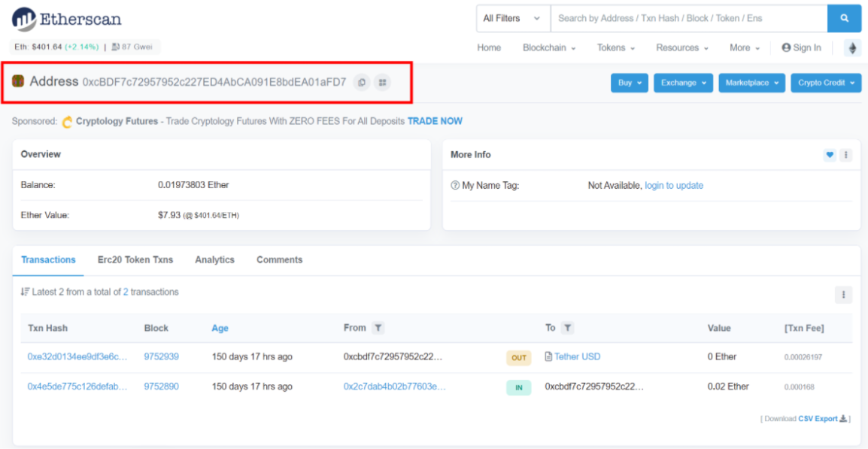868x449 pixels.
Task: Open the All Filters dropdown
Action: coord(513,18)
